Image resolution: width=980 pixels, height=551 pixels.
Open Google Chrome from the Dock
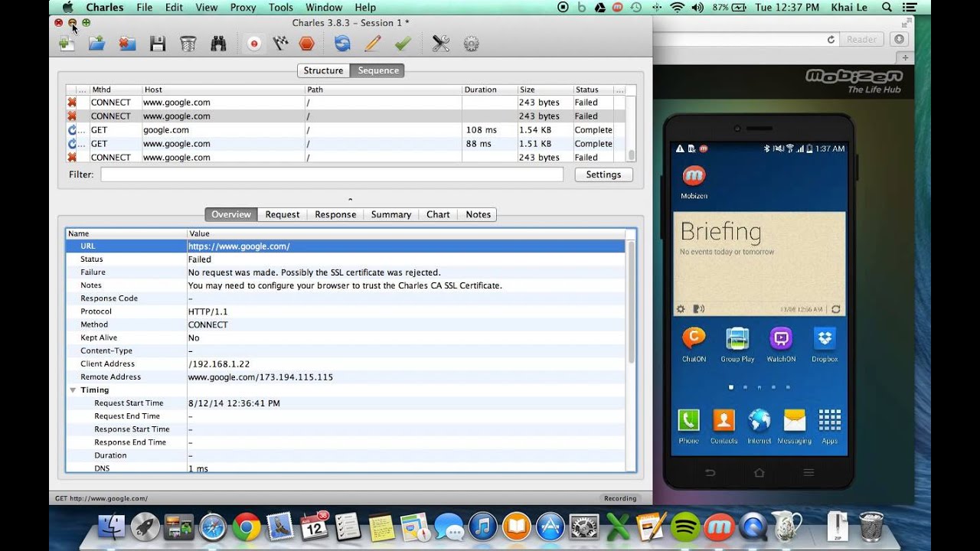point(247,527)
